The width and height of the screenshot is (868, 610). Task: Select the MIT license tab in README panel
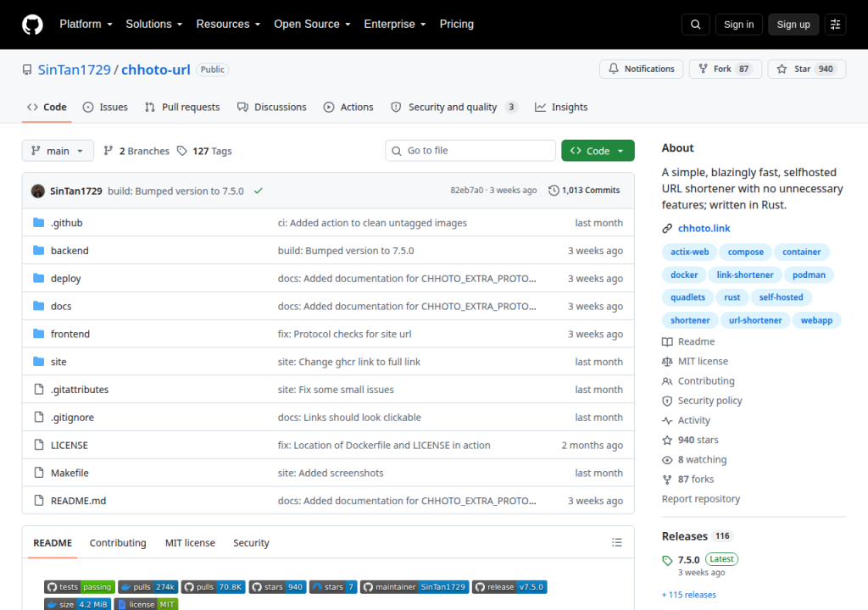[190, 543]
